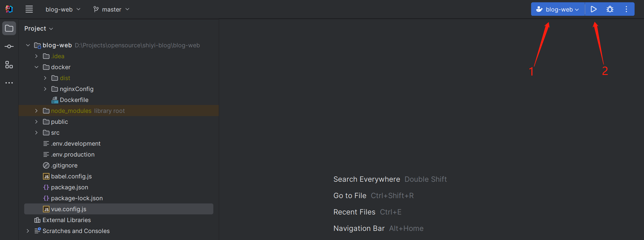The image size is (644, 240).
Task: Open the blog-web project dropdown
Action: (63, 9)
